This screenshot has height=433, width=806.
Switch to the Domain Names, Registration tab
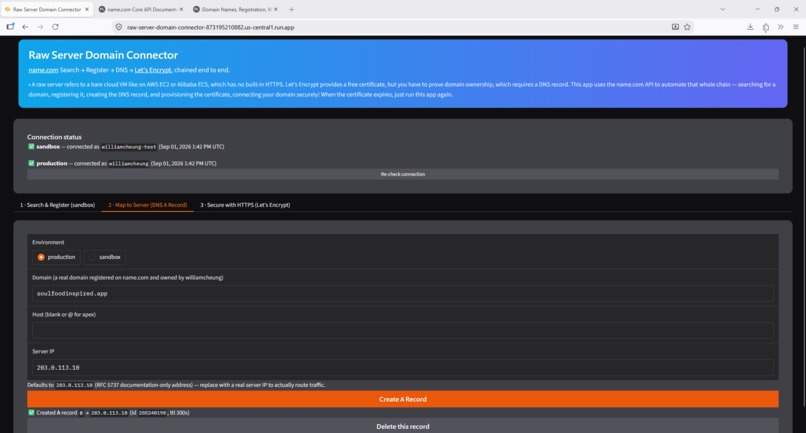235,9
